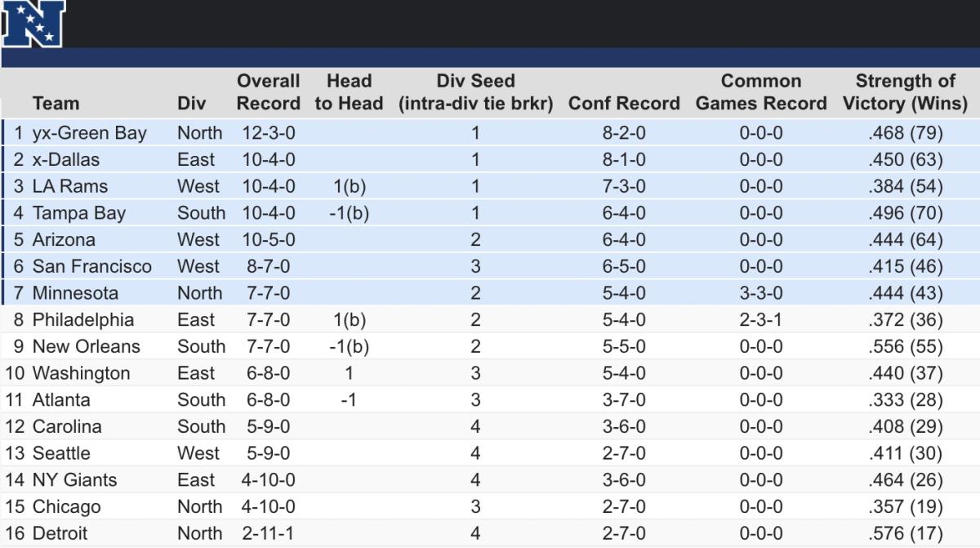Sort by Overall Record header
This screenshot has width=980, height=548.
pos(269,92)
